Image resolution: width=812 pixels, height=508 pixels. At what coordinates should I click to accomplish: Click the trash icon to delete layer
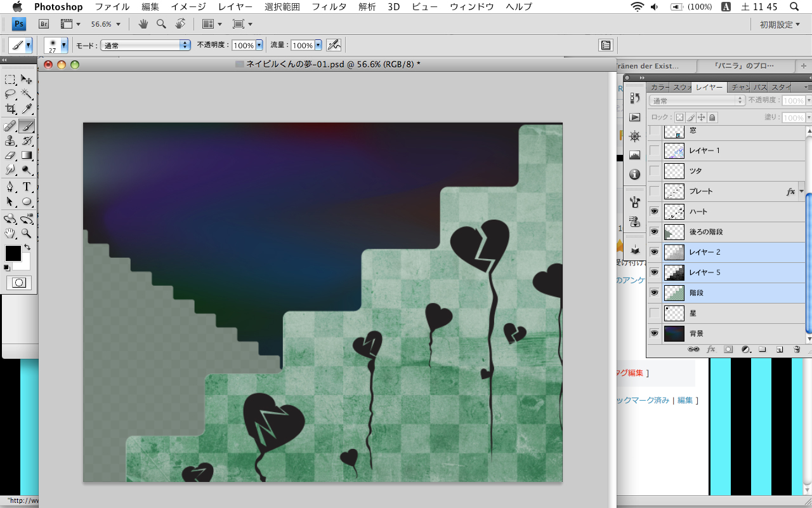pyautogui.click(x=797, y=349)
